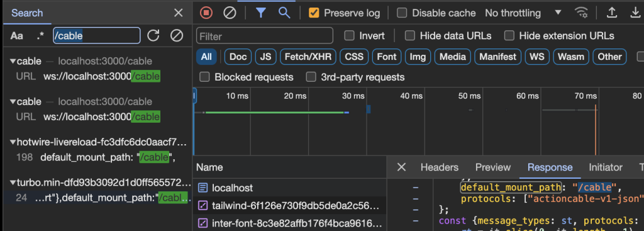Click the network Filter text field
644x231 pixels.
click(265, 36)
